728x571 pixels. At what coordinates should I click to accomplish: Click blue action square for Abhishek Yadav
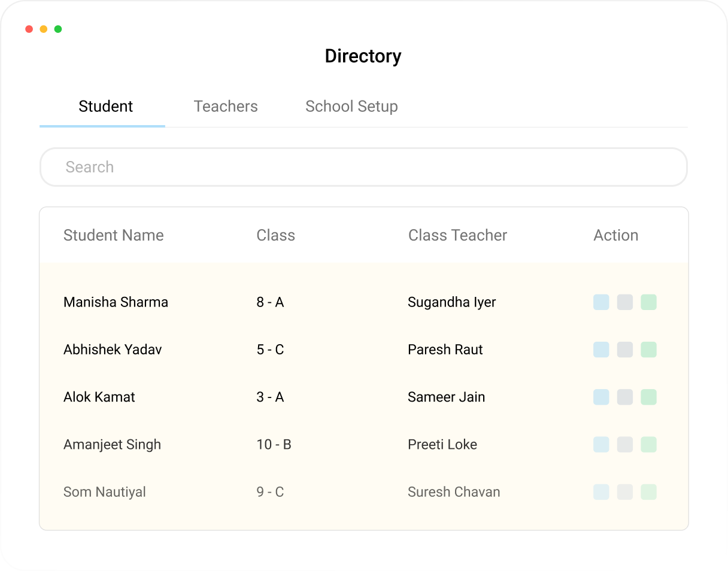[x=601, y=350]
